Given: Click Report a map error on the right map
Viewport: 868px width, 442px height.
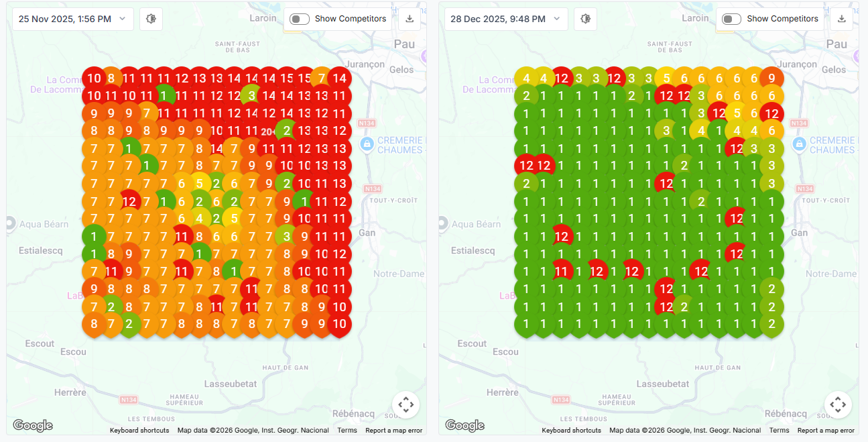Looking at the screenshot, I should click(826, 430).
